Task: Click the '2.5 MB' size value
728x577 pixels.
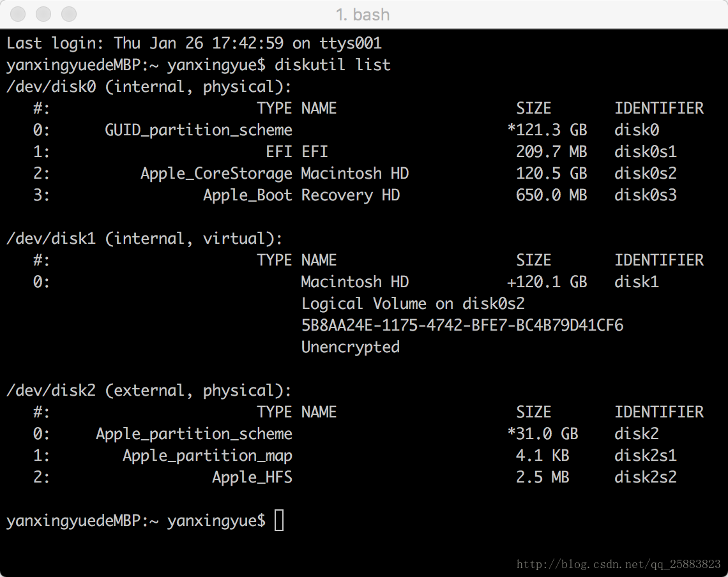Action: coord(543,477)
